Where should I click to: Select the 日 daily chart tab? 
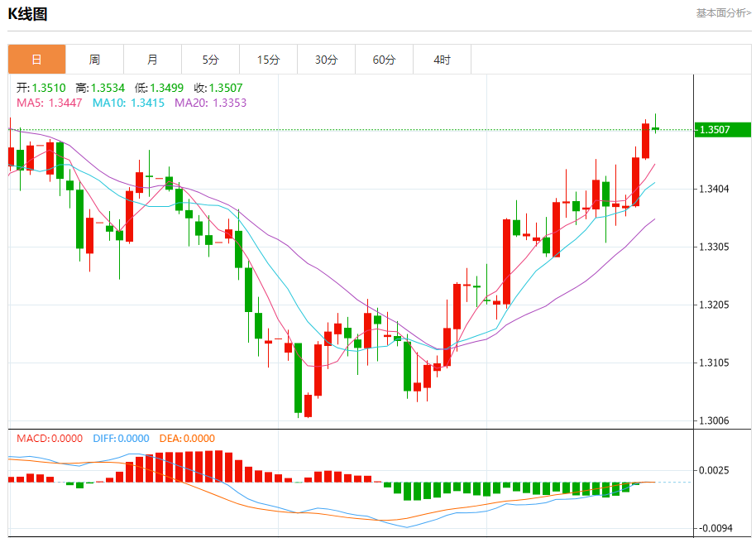click(36, 60)
